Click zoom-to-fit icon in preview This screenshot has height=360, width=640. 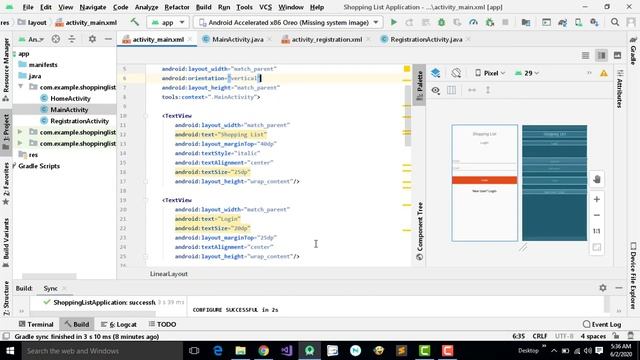pyautogui.click(x=597, y=247)
